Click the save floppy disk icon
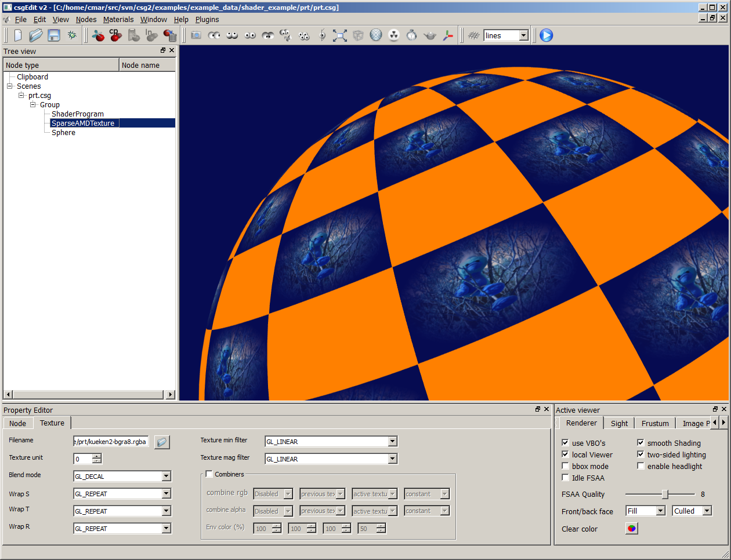The height and width of the screenshot is (560, 731). pos(54,35)
